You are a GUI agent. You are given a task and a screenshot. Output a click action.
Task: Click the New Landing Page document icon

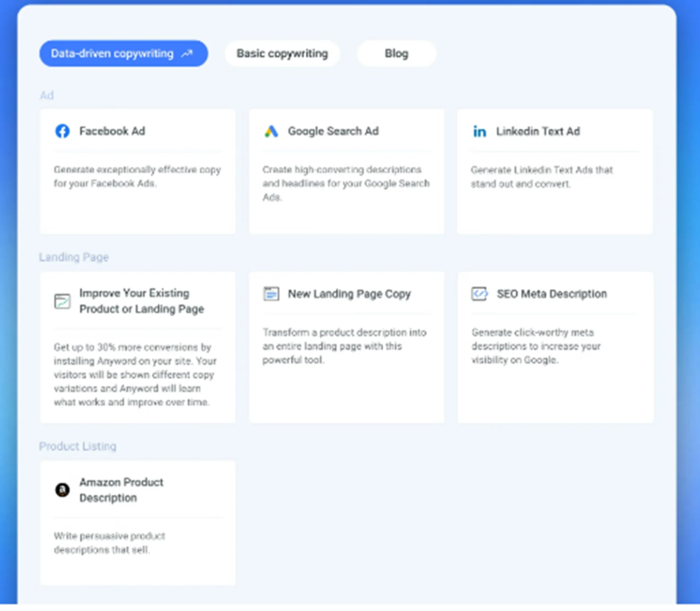pyautogui.click(x=271, y=294)
